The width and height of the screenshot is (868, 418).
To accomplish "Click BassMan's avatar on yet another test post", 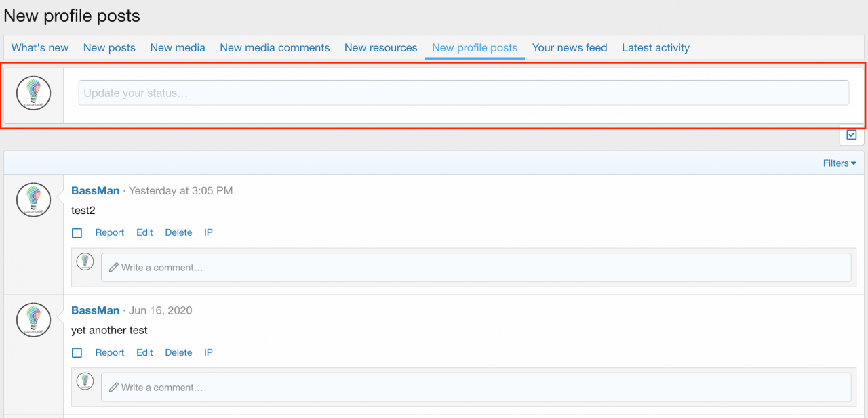I will click(x=34, y=320).
